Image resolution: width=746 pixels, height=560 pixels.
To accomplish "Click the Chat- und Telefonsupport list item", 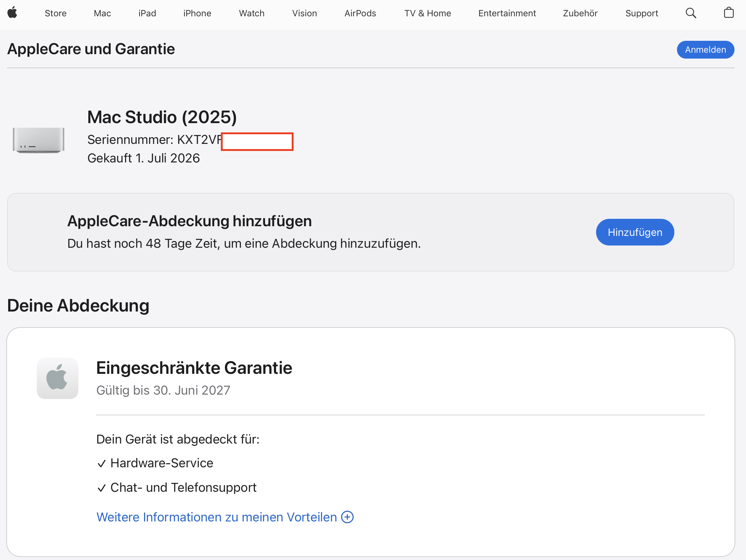I will 176,488.
